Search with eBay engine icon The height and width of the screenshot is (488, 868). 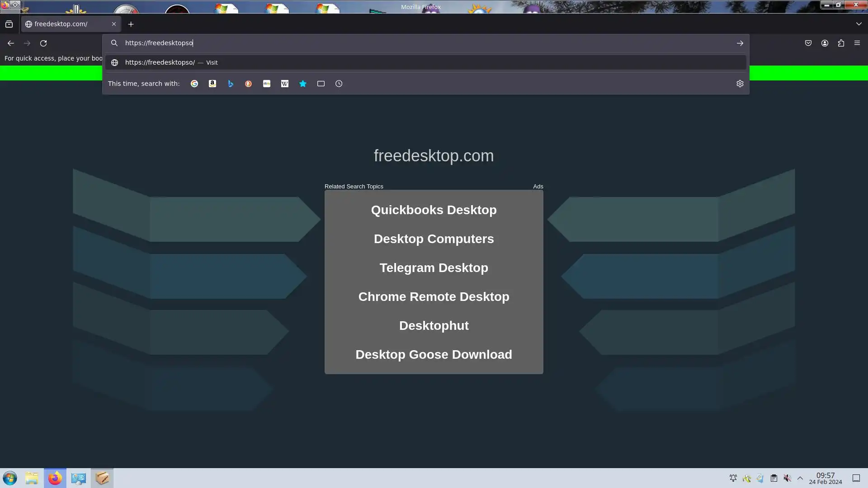[x=267, y=84]
